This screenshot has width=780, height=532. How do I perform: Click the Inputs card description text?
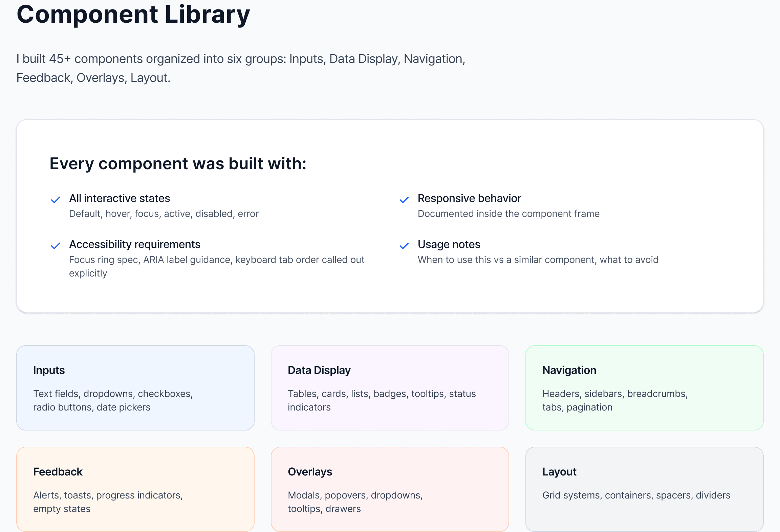(113, 400)
